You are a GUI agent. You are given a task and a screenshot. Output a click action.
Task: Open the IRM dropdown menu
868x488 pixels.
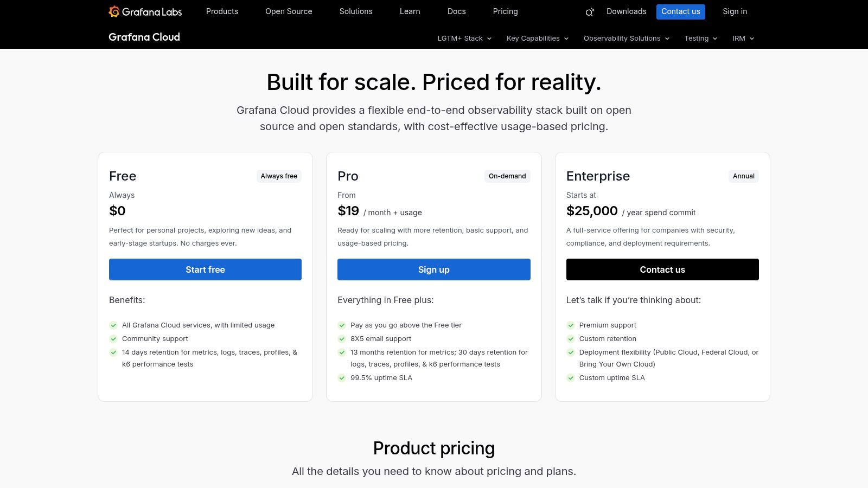click(x=743, y=38)
